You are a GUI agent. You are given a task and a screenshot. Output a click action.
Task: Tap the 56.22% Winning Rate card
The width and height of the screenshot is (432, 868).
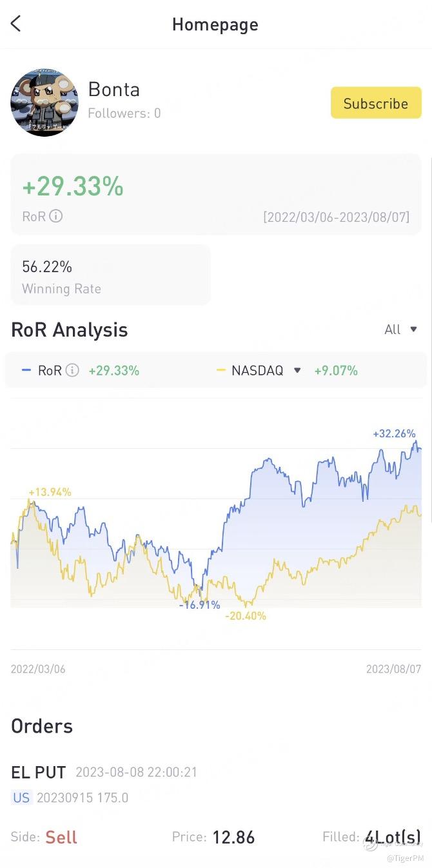[111, 275]
